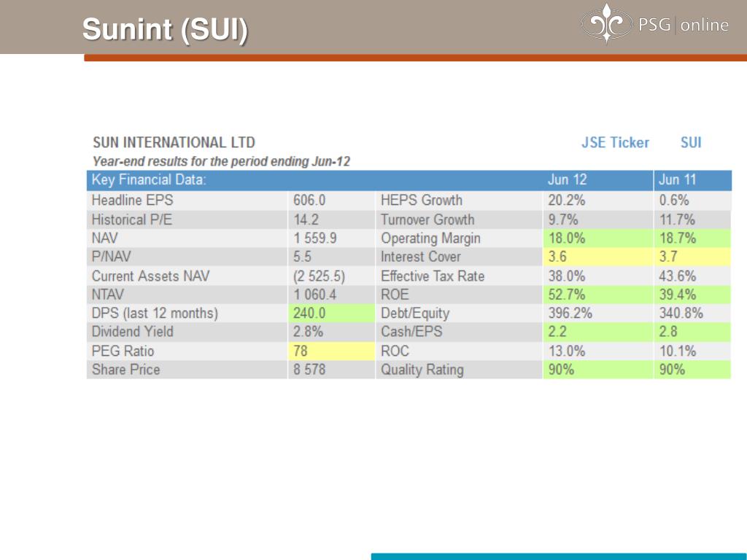
Task: Select the green Operating Margin cell 18.7%
Action: pos(692,238)
